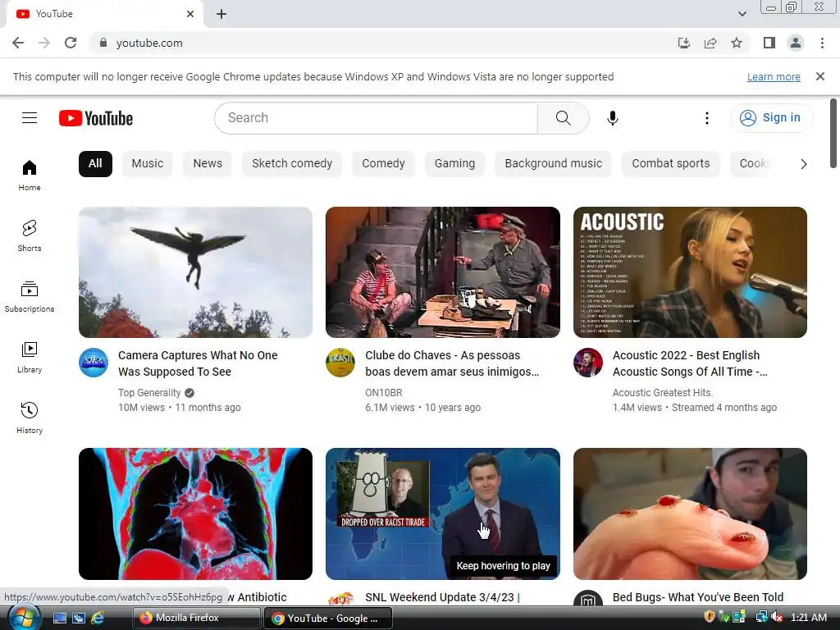840x630 pixels.
Task: Click the muted volume tray icon
Action: pyautogui.click(x=778, y=617)
